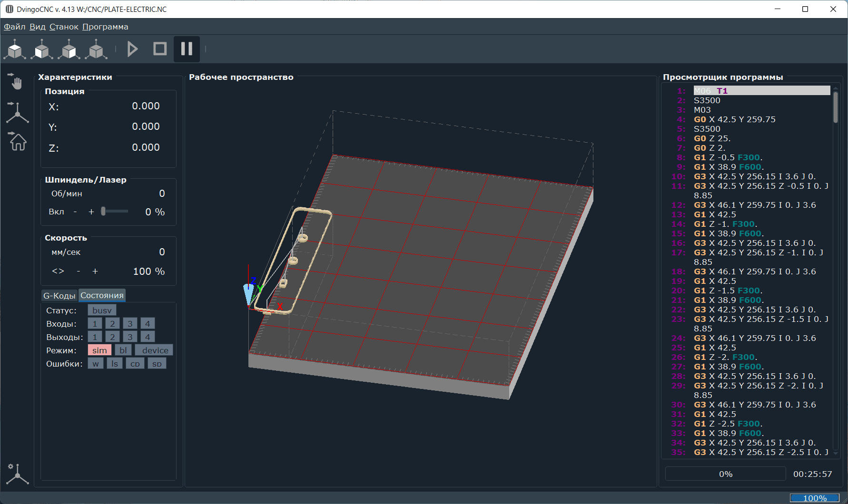Stop the program with the square button
Viewport: 848px width, 504px height.
pos(160,49)
